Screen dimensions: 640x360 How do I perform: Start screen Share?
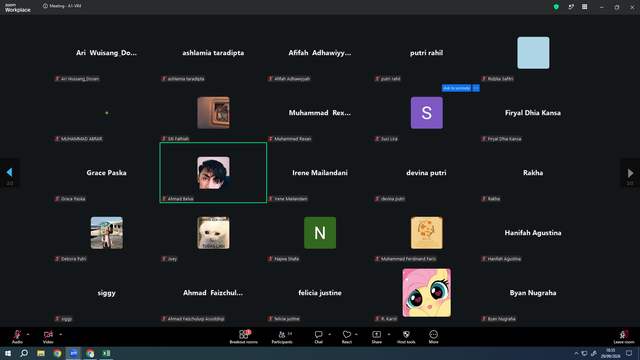[x=376, y=337]
